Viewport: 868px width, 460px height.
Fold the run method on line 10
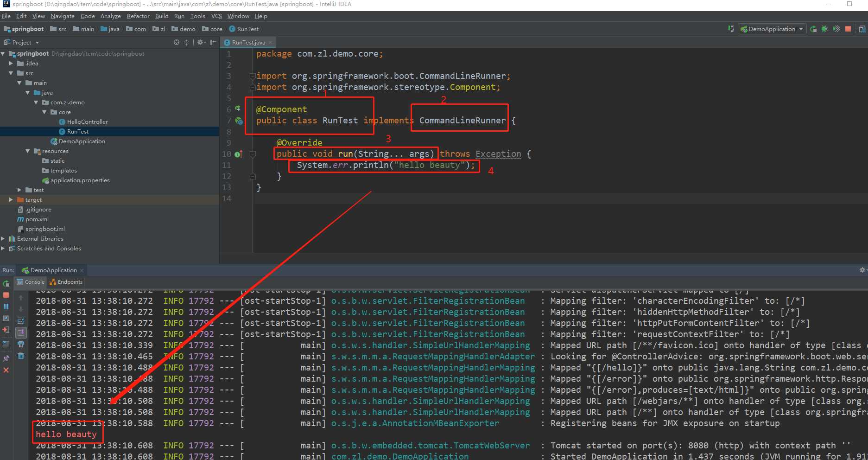253,154
